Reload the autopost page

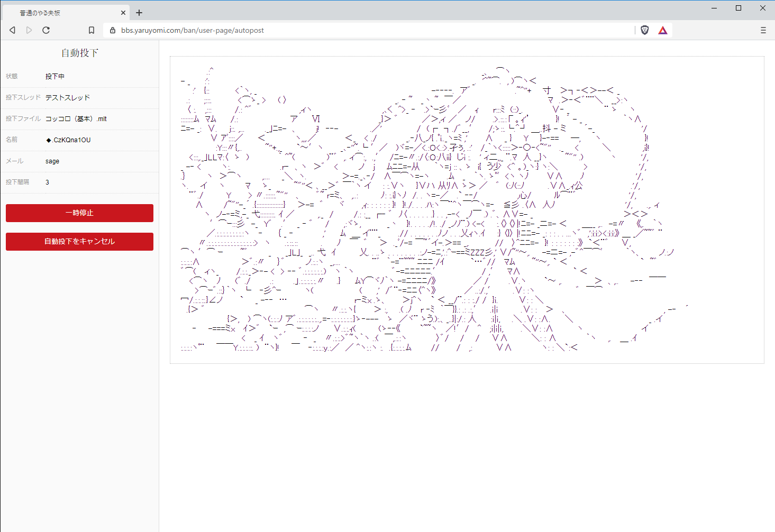point(46,30)
